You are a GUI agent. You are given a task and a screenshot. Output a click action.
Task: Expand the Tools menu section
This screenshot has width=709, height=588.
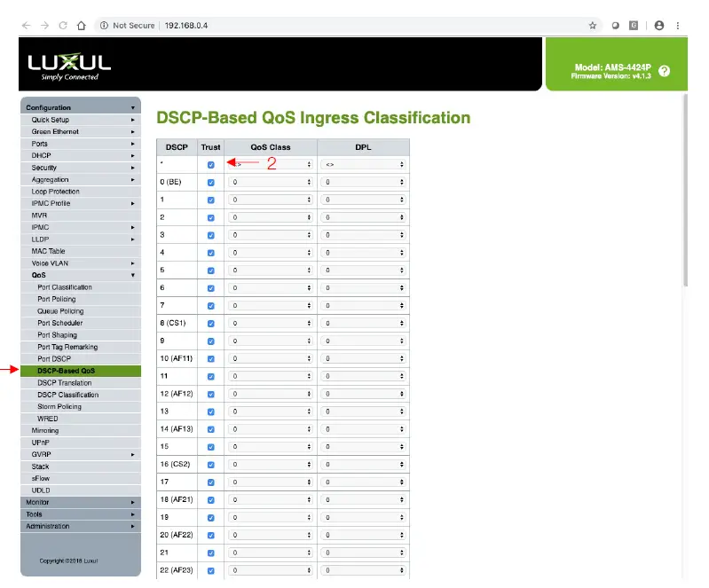click(x=81, y=514)
